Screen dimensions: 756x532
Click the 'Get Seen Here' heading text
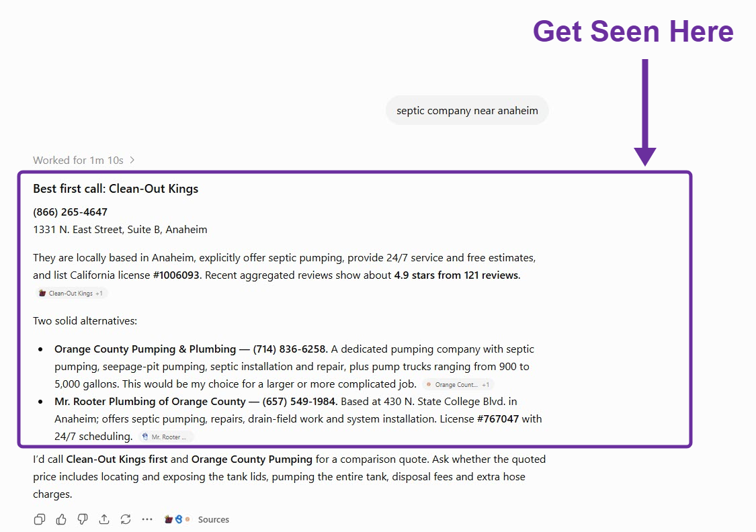tap(633, 32)
